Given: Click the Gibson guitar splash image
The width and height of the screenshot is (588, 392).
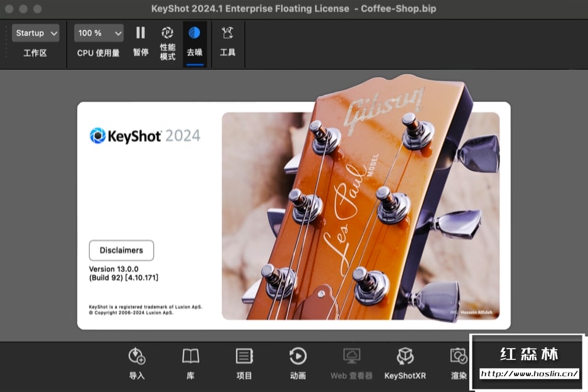Looking at the screenshot, I should (x=361, y=215).
